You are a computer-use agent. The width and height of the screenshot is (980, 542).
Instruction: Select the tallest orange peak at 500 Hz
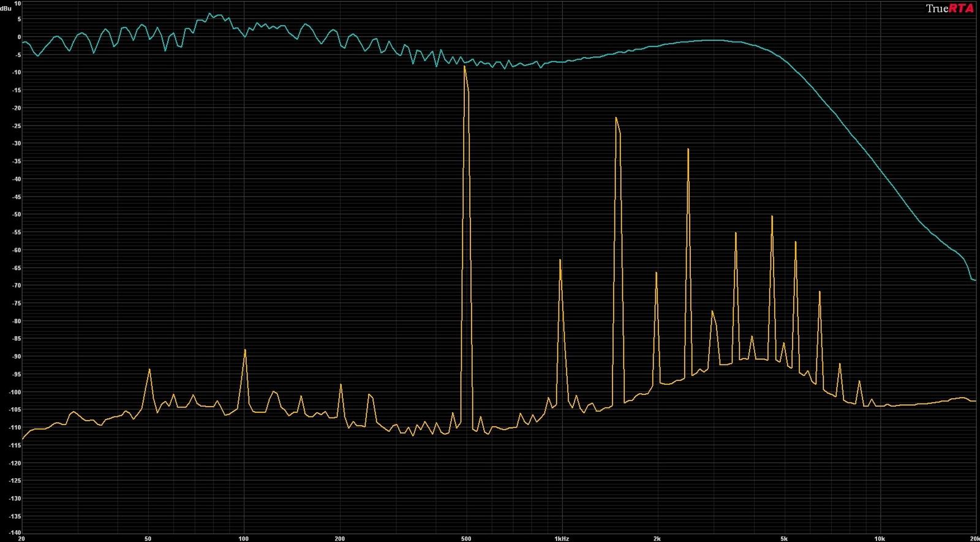[465, 66]
